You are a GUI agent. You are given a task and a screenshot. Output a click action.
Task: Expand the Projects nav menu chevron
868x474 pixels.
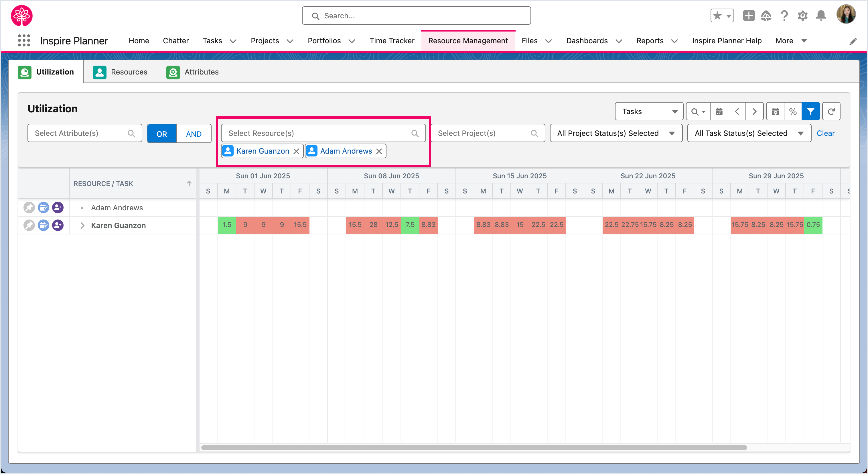pyautogui.click(x=290, y=41)
